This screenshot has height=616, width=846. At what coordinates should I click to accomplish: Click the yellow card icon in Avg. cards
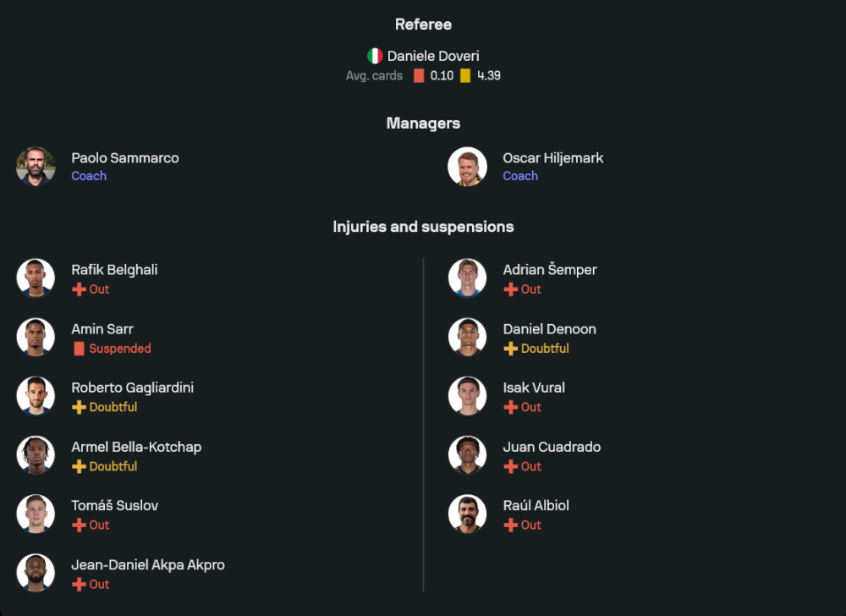[x=465, y=76]
